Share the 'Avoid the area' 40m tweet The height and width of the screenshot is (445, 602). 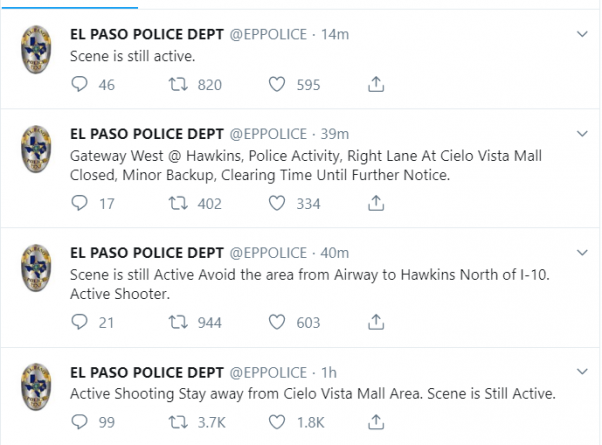tap(376, 322)
